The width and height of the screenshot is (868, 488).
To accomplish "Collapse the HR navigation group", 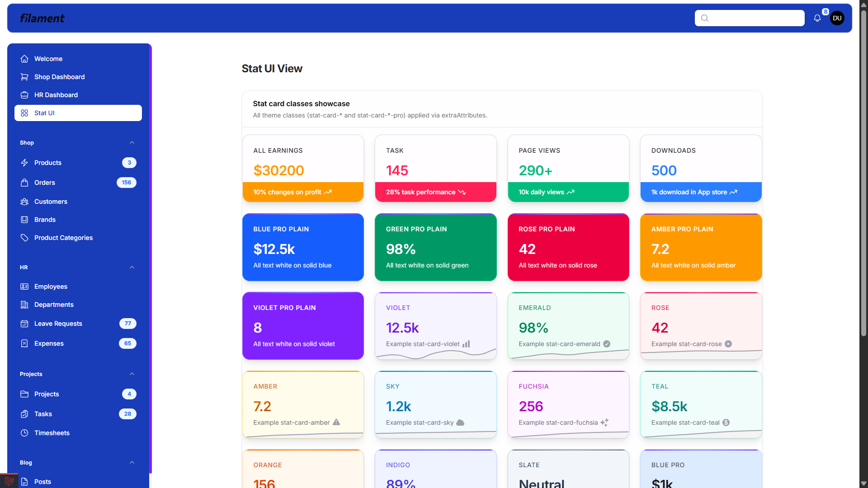I will (x=132, y=267).
